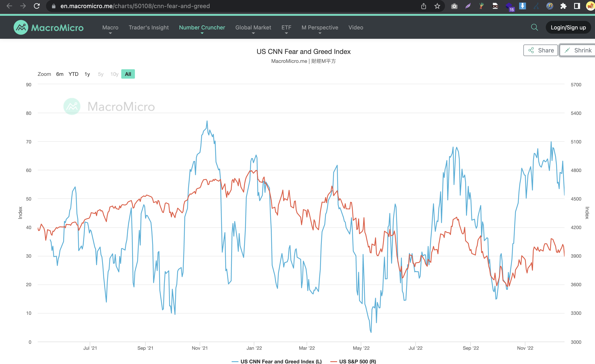Select the All zoom range
The image size is (595, 364).
click(128, 74)
